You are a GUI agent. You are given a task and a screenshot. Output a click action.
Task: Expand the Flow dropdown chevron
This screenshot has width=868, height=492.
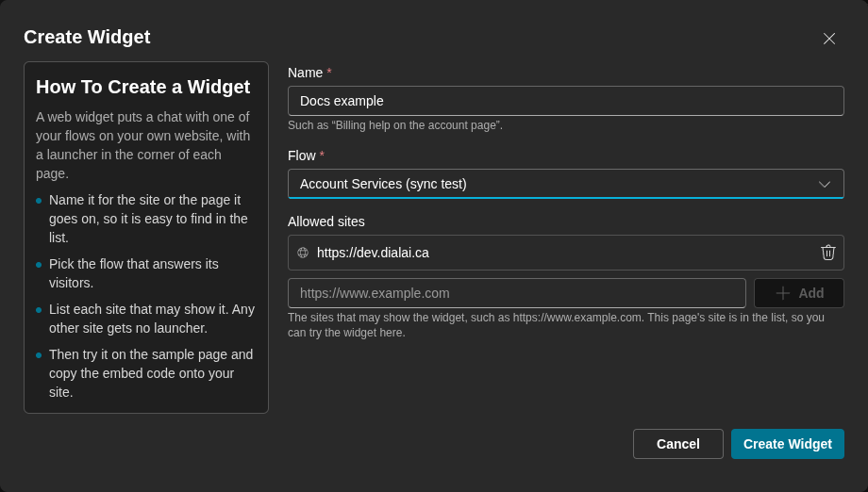[825, 184]
